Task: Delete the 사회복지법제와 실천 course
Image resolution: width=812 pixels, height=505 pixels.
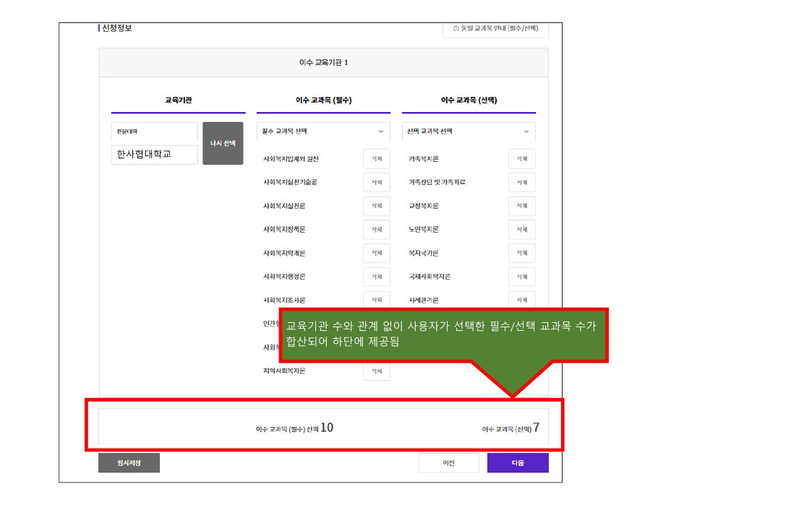Action: coord(377,159)
